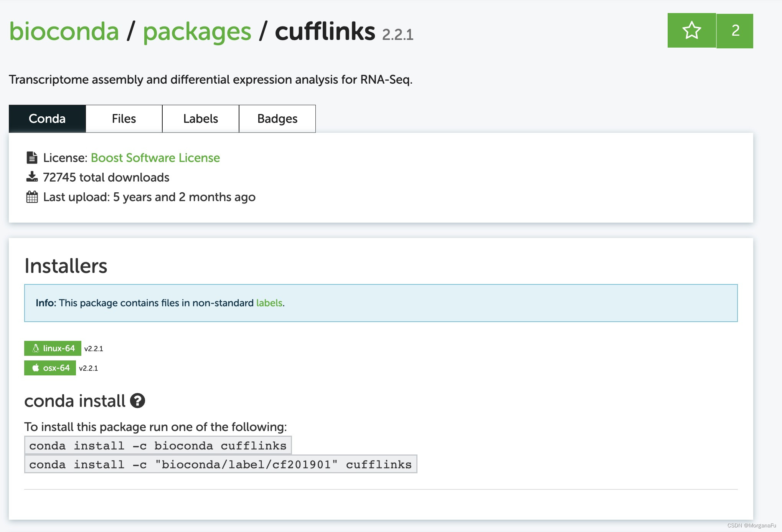Click the star count number 2
The width and height of the screenshot is (782, 532).
pos(735,31)
